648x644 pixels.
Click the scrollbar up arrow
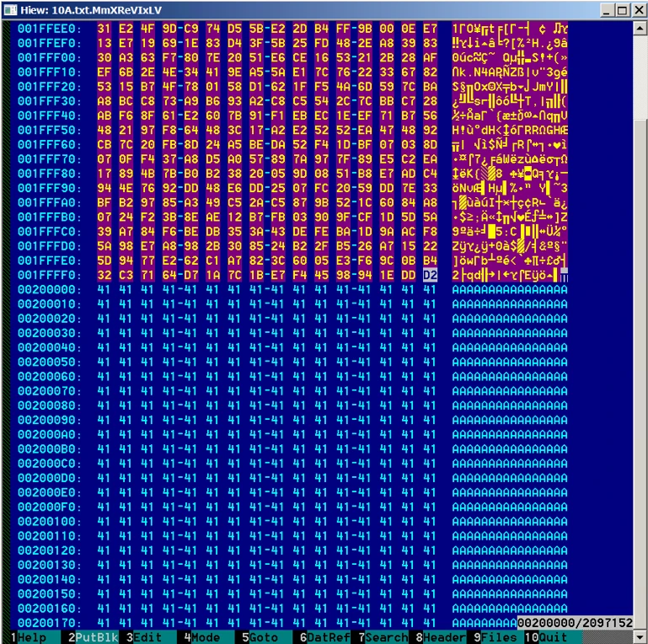click(640, 29)
